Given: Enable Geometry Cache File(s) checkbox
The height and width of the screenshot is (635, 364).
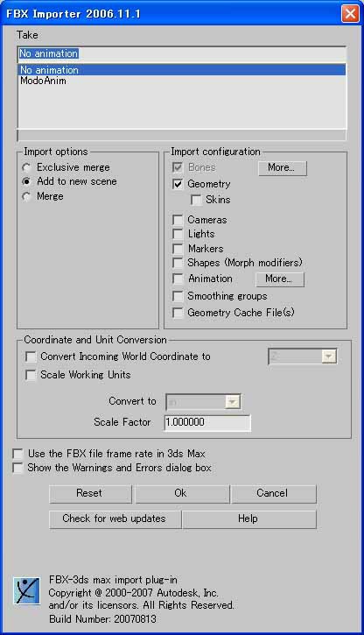Looking at the screenshot, I should click(178, 313).
